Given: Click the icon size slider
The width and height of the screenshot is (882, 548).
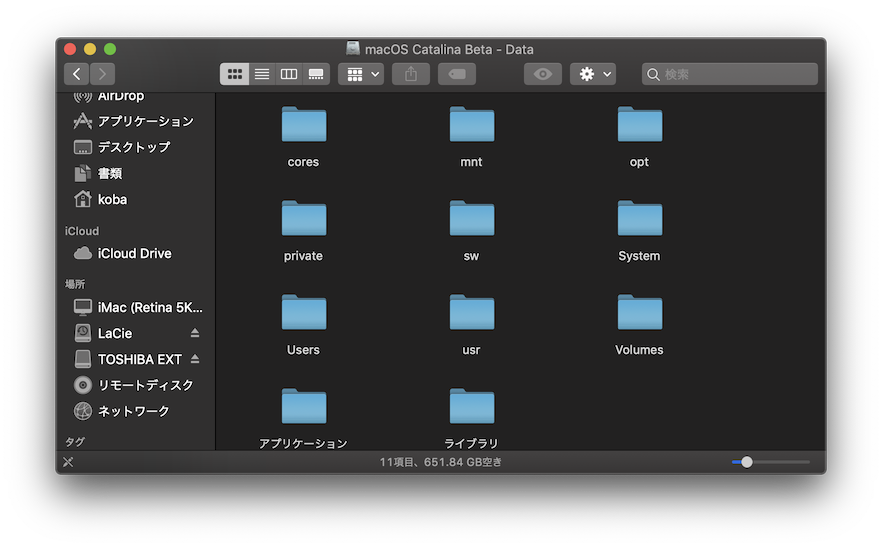Looking at the screenshot, I should [771, 462].
